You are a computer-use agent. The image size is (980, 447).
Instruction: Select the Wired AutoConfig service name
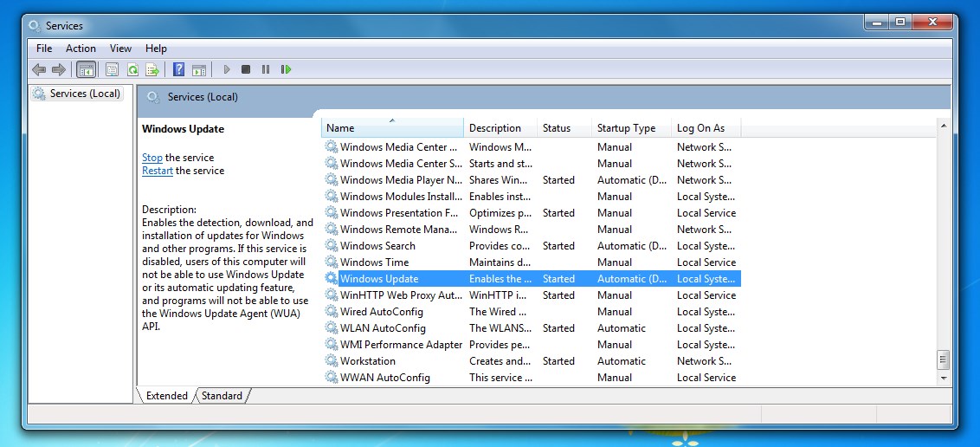[x=381, y=311]
